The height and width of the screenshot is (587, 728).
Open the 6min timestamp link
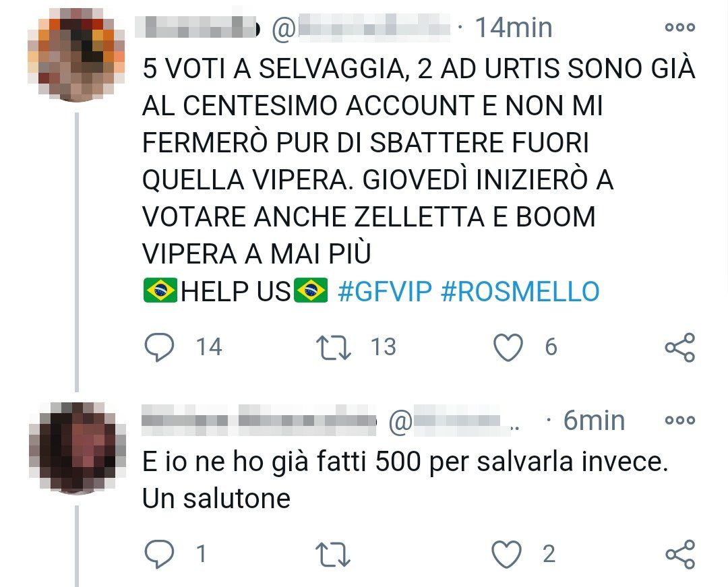[x=594, y=421]
